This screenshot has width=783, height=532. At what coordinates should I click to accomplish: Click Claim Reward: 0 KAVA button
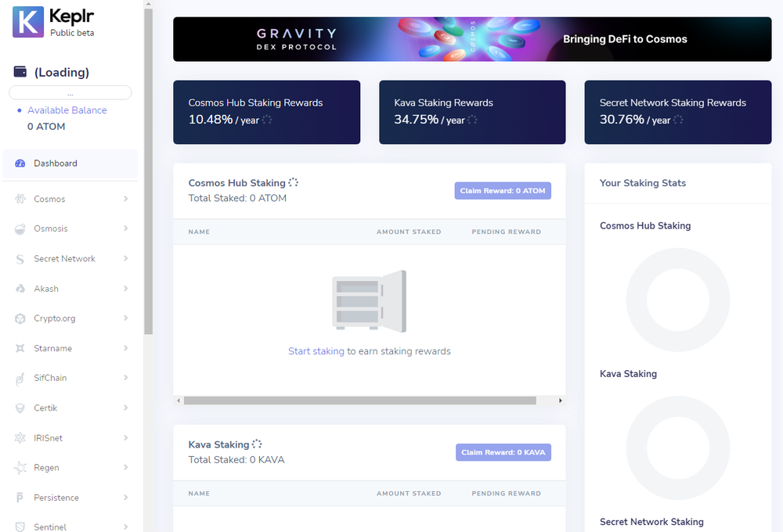click(x=503, y=452)
